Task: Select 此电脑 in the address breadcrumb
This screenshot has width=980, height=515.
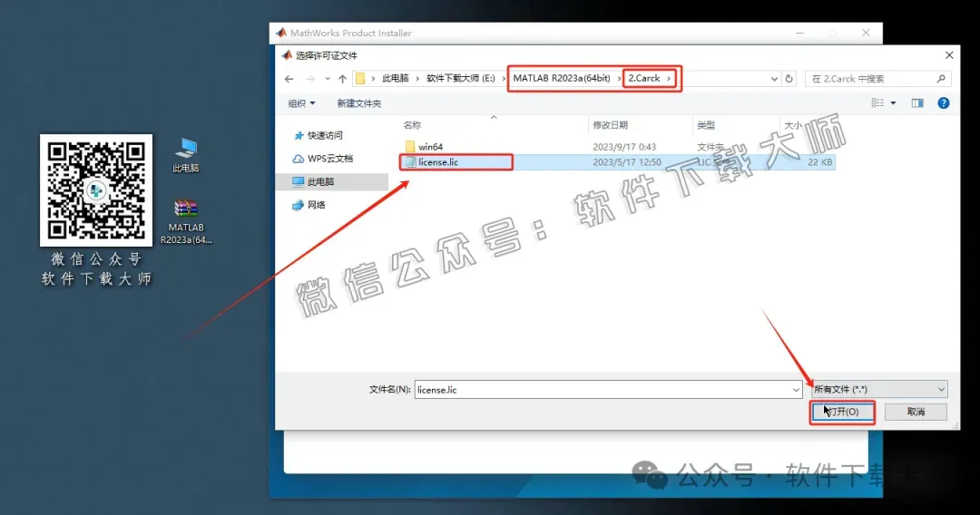Action: [395, 79]
